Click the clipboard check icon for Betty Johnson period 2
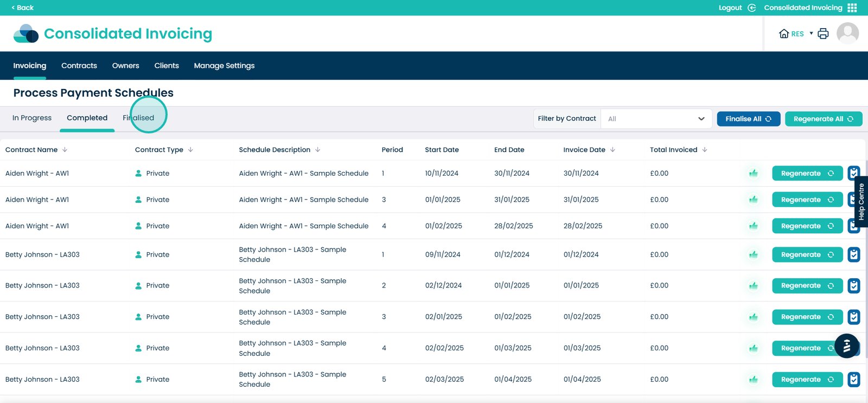Image resolution: width=868 pixels, height=403 pixels. tap(854, 286)
